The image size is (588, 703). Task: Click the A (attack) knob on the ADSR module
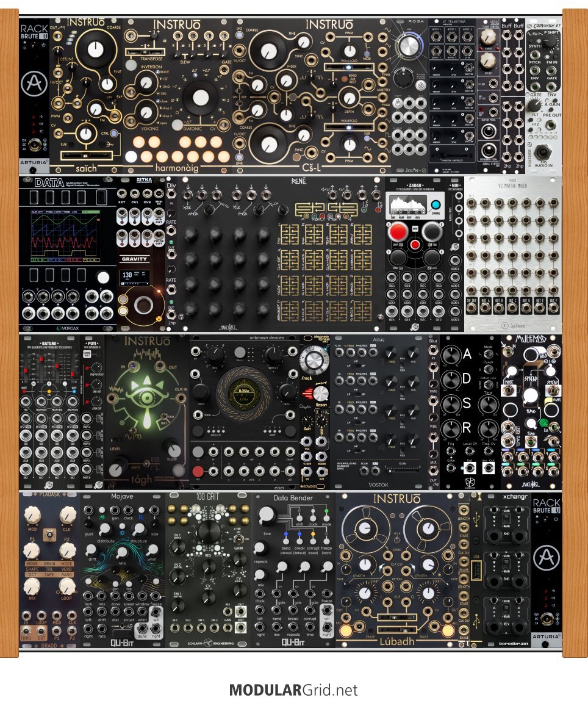pos(451,355)
